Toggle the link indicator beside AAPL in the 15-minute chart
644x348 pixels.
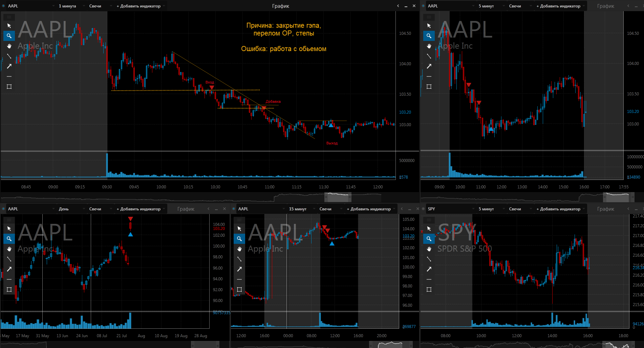coord(234,209)
